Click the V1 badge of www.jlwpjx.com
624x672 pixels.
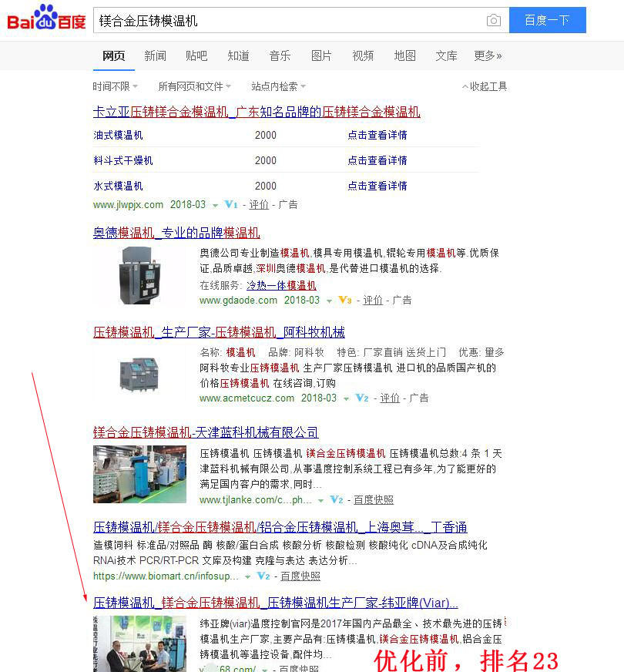pos(231,205)
